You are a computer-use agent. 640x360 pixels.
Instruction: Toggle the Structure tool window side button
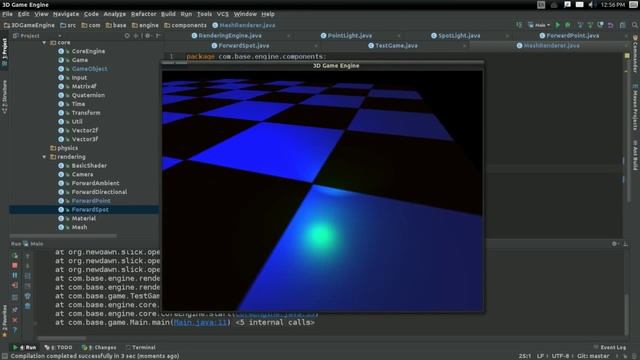click(x=4, y=97)
